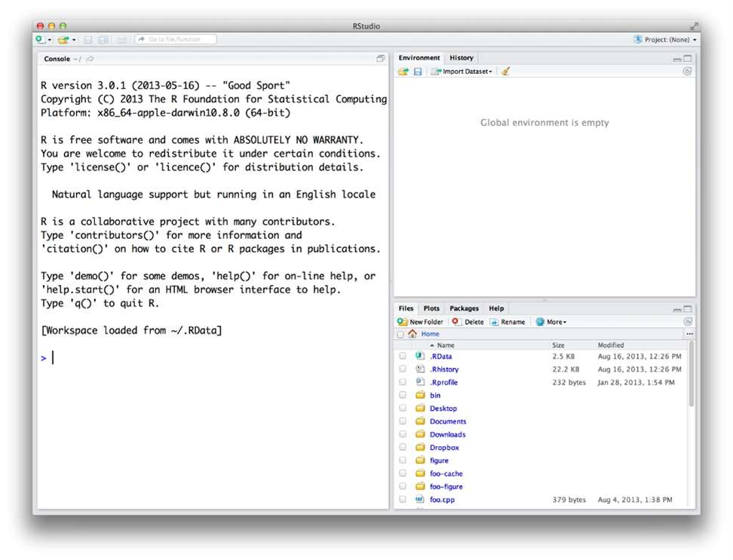Click the browse folder ellipsis button
Viewport: 733px width, 560px height.
pos(689,334)
